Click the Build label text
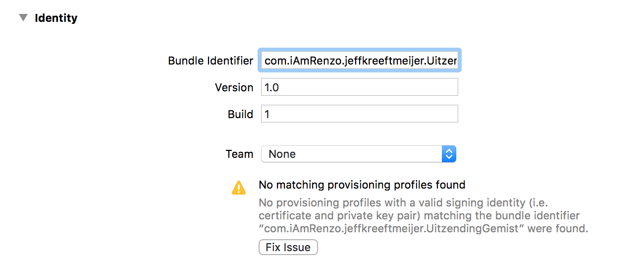 pyautogui.click(x=241, y=114)
